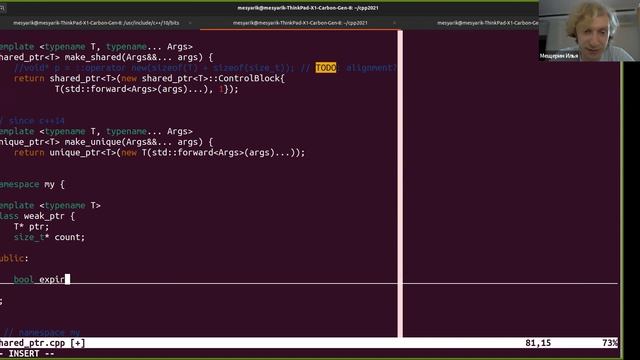Close the /usr/include/c++/10/bits tab
The width and height of the screenshot is (640, 360).
pyautogui.click(x=190, y=23)
